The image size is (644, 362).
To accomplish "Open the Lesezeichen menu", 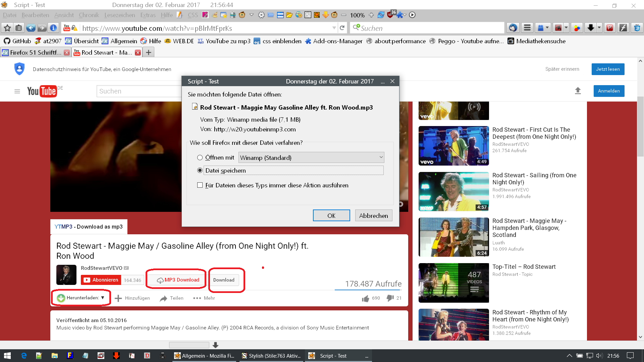I will point(119,15).
